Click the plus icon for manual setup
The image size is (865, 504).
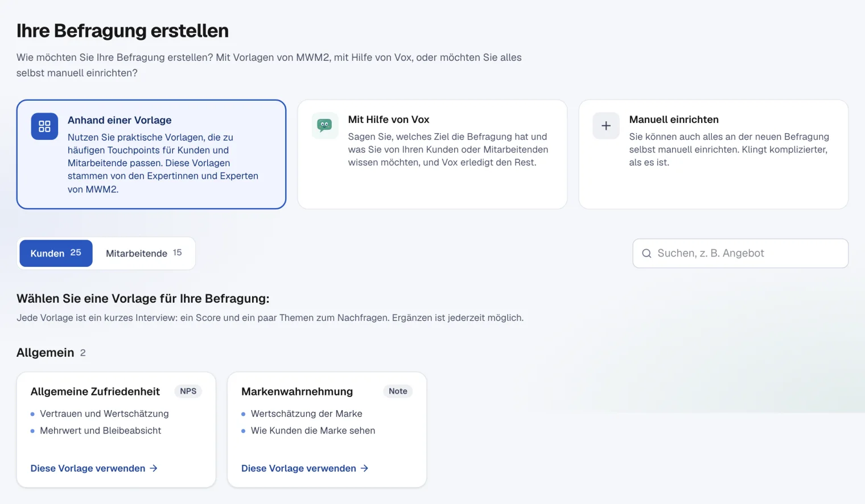coord(606,126)
